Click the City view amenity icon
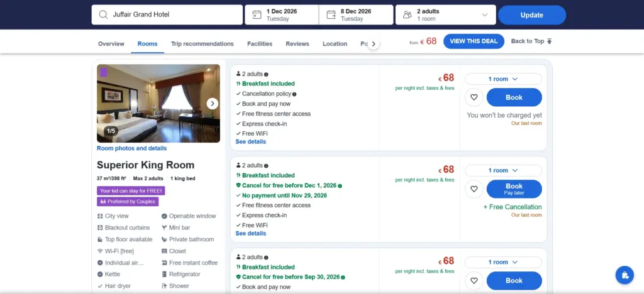The height and width of the screenshot is (294, 644). (100, 216)
